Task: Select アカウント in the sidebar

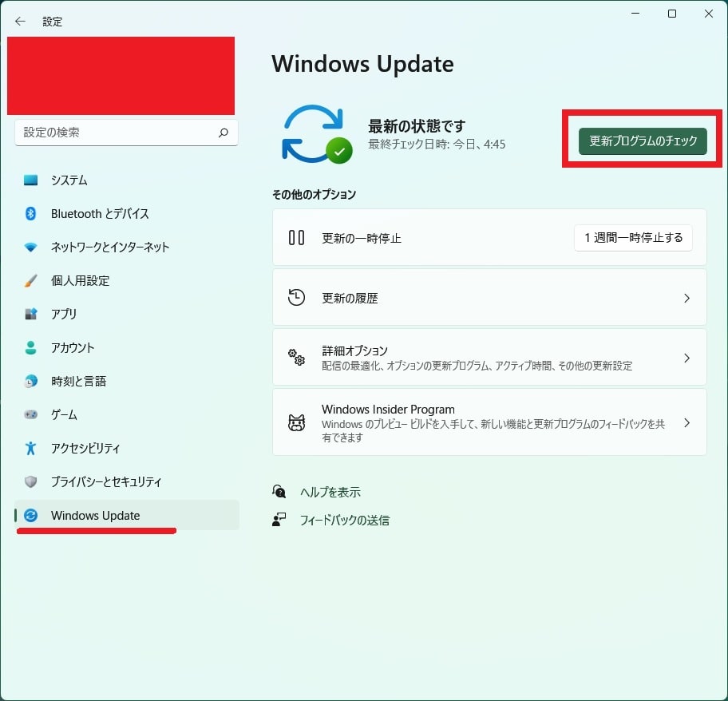Action: coord(126,348)
